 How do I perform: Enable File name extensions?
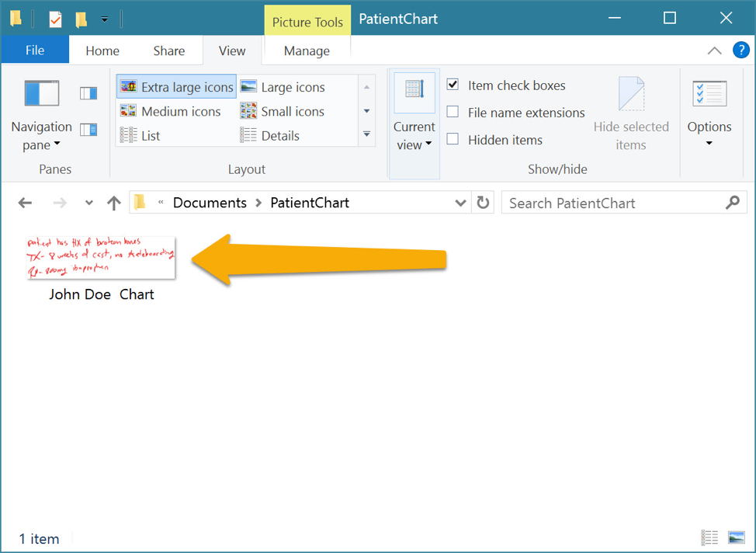[x=453, y=112]
